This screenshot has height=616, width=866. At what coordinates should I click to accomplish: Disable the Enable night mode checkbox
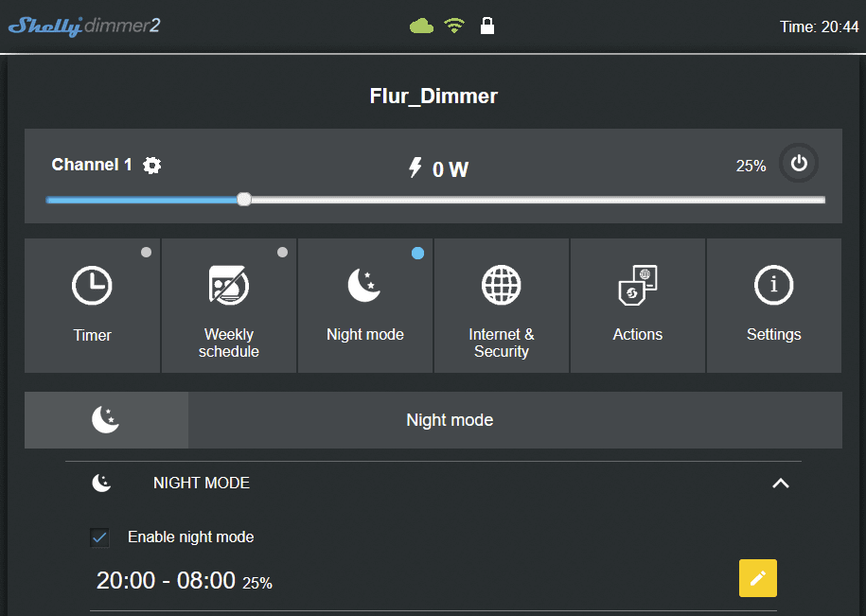(99, 537)
